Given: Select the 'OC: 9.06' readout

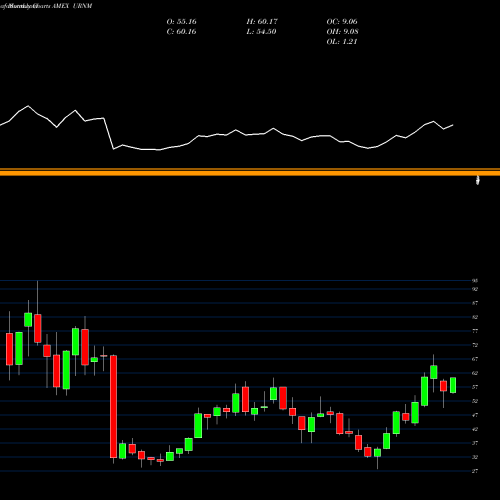Looking at the screenshot, I should click(x=342, y=21).
